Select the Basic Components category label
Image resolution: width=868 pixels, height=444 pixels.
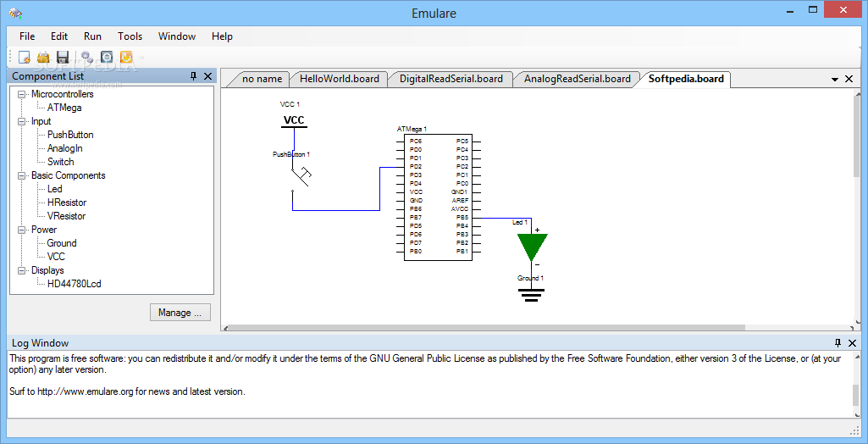[x=68, y=176]
